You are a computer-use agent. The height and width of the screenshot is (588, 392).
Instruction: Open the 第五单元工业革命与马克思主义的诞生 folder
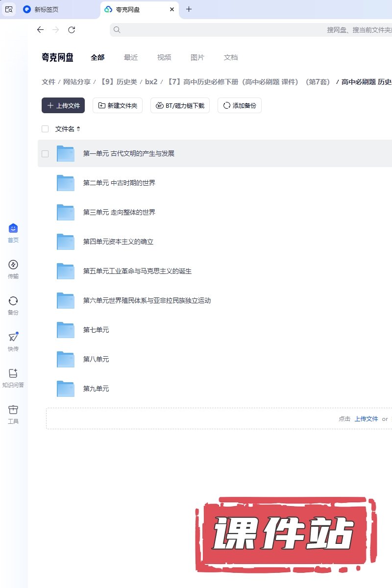[137, 271]
